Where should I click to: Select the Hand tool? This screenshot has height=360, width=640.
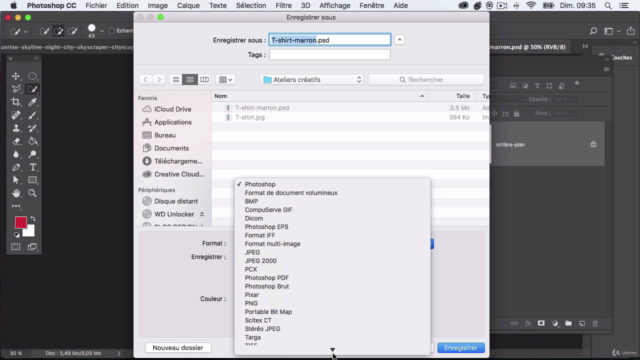pos(16,193)
